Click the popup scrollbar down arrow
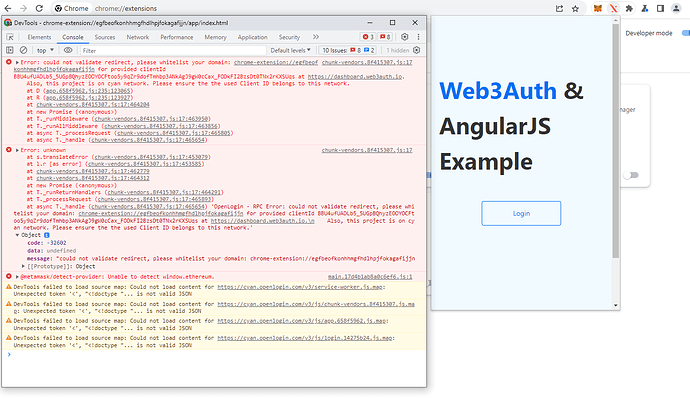 [615, 305]
